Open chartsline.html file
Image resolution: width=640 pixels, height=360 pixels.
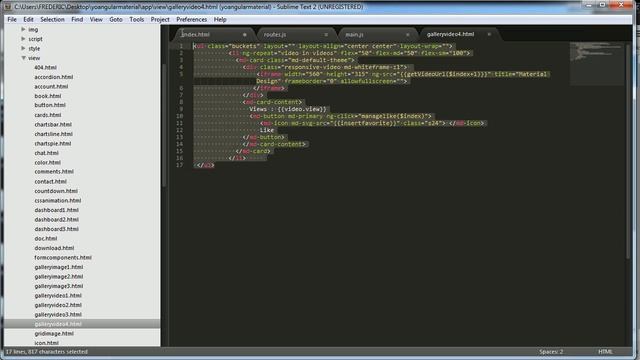click(x=53, y=134)
